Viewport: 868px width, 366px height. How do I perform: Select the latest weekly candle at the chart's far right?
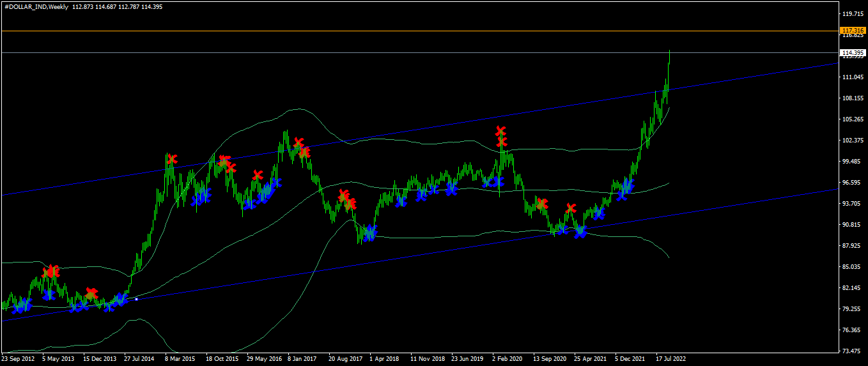click(x=669, y=57)
